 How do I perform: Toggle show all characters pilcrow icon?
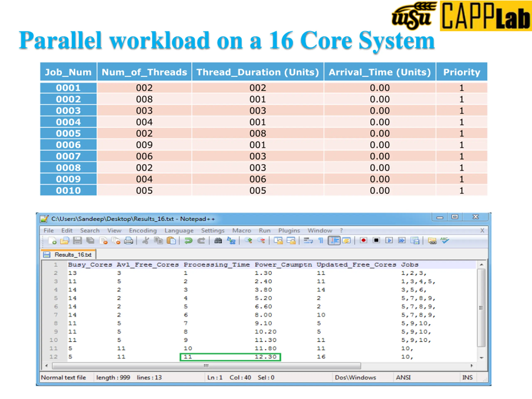point(321,240)
